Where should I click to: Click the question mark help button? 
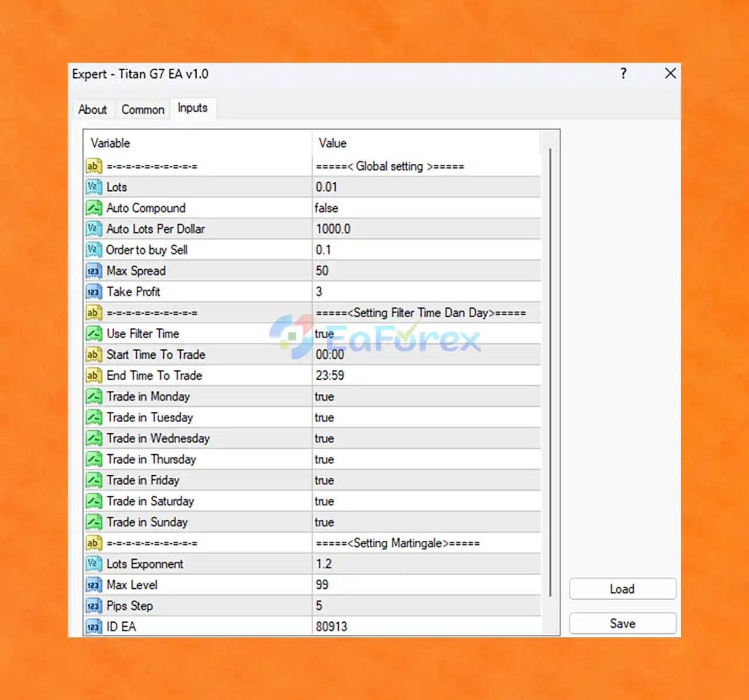click(x=623, y=73)
